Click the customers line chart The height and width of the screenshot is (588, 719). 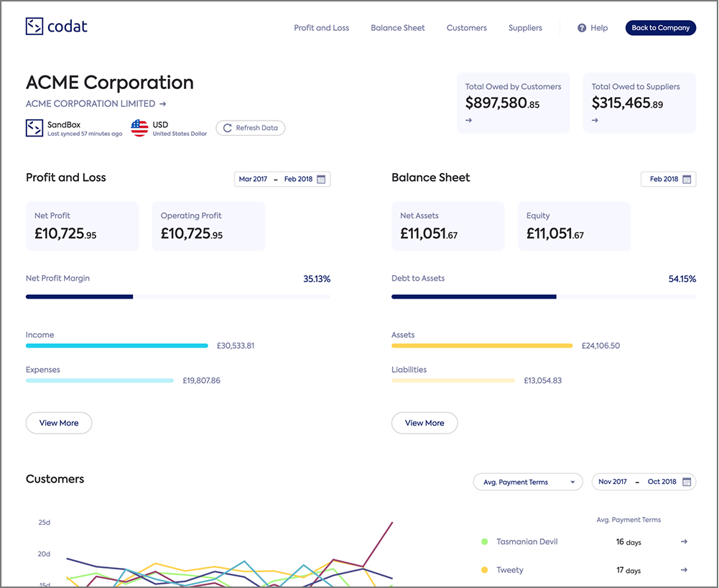(x=229, y=554)
